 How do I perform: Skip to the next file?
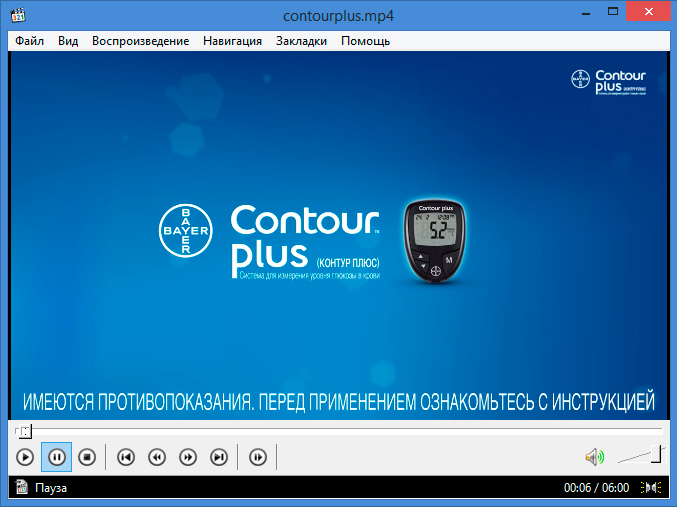[x=219, y=457]
